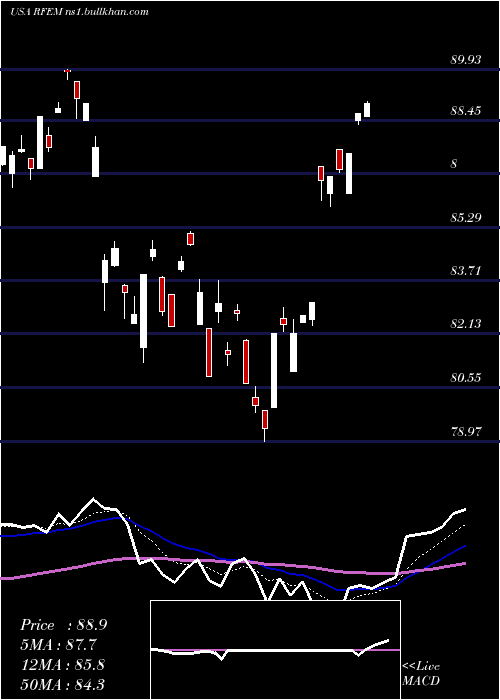
Task: Click the 82.13 price level label
Action: pyautogui.click(x=466, y=324)
